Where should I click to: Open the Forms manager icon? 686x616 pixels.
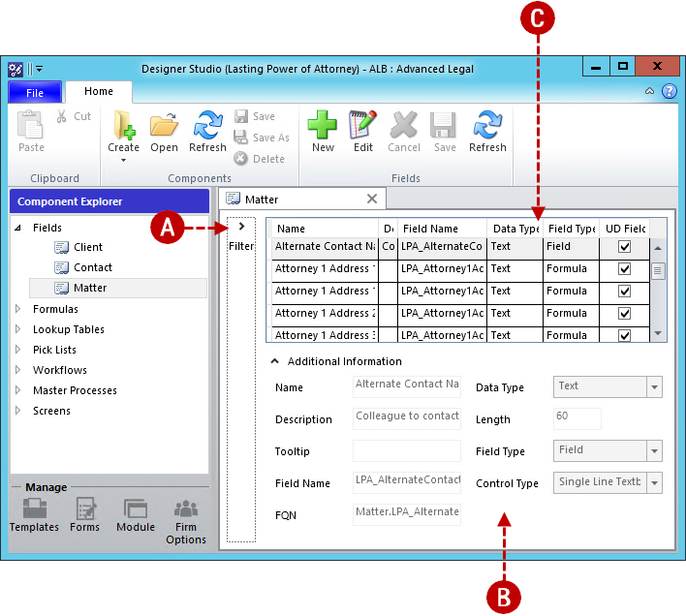pyautogui.click(x=85, y=511)
